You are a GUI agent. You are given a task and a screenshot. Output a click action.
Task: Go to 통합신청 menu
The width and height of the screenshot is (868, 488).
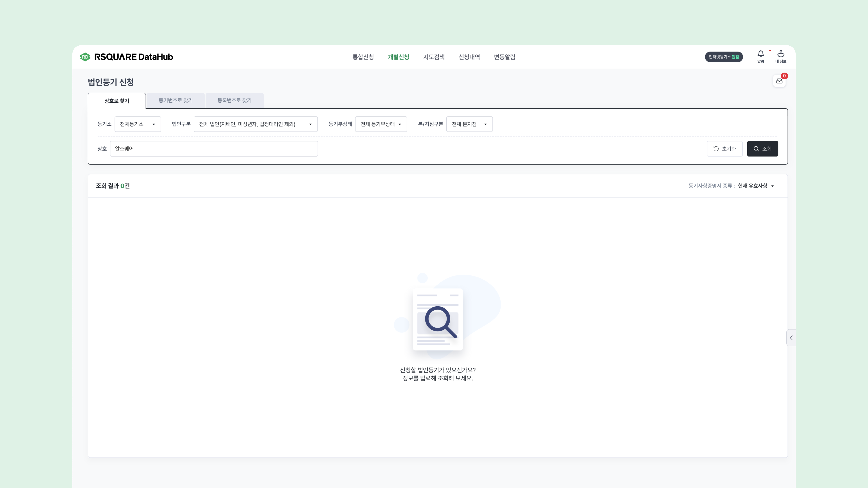[x=363, y=57]
